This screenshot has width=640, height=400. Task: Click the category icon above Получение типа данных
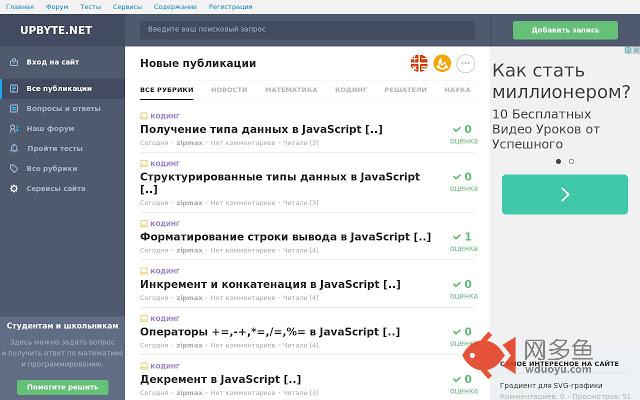144,116
